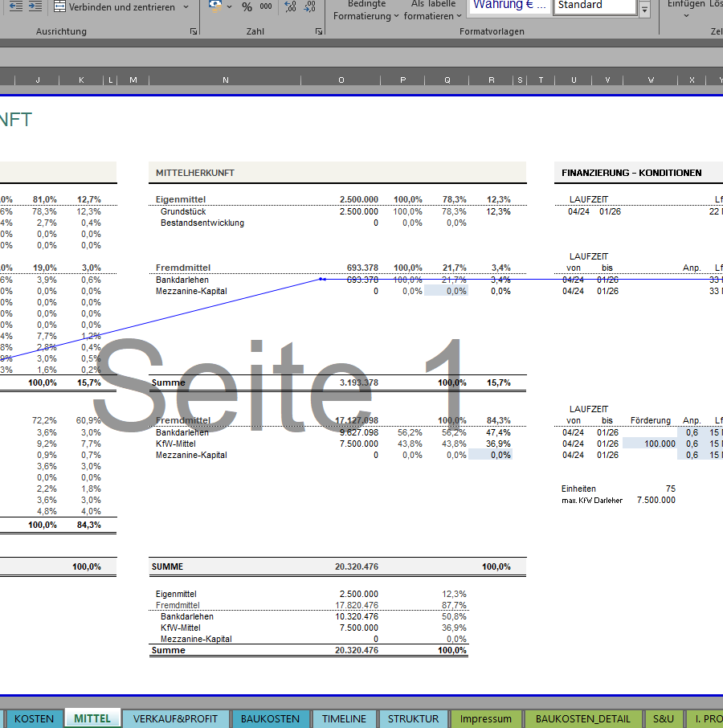Open Bedingte Formatierung dropdown
Screen dimensions: 723x728
pyautogui.click(x=366, y=11)
